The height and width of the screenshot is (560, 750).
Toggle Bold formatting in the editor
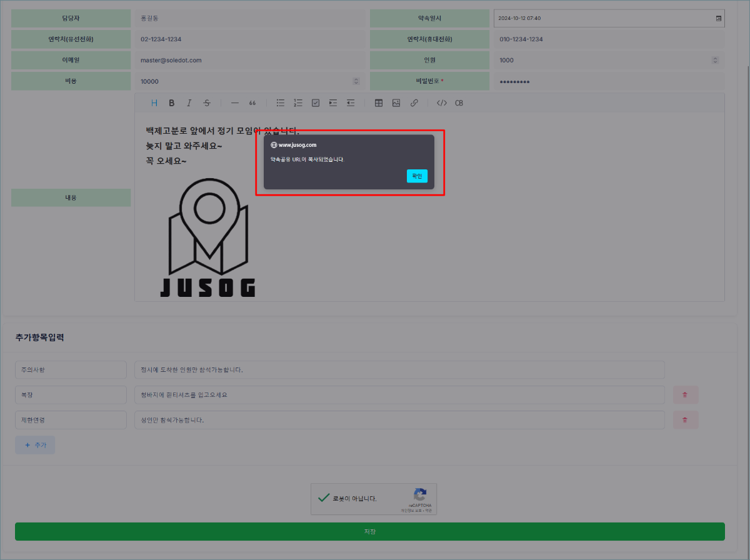172,103
